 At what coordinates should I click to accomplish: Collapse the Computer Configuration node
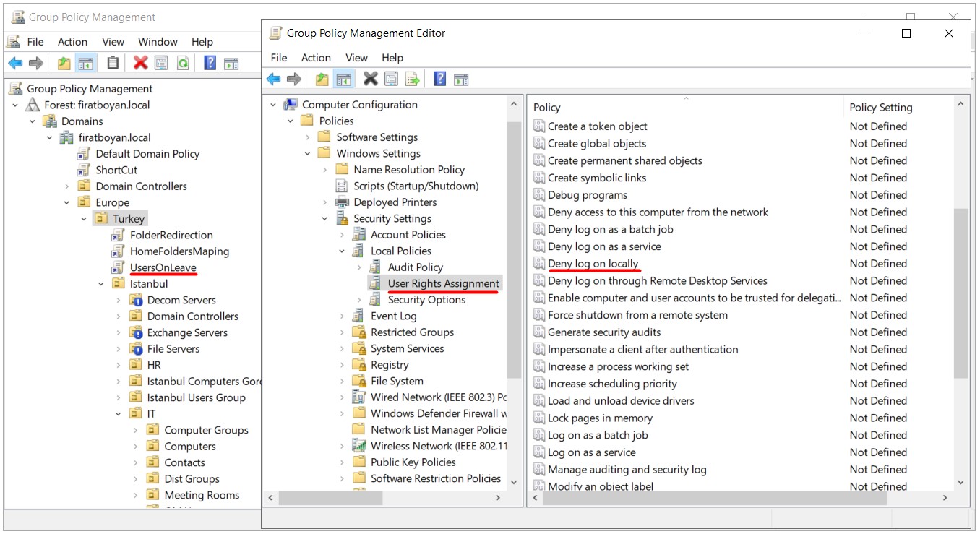(x=273, y=105)
